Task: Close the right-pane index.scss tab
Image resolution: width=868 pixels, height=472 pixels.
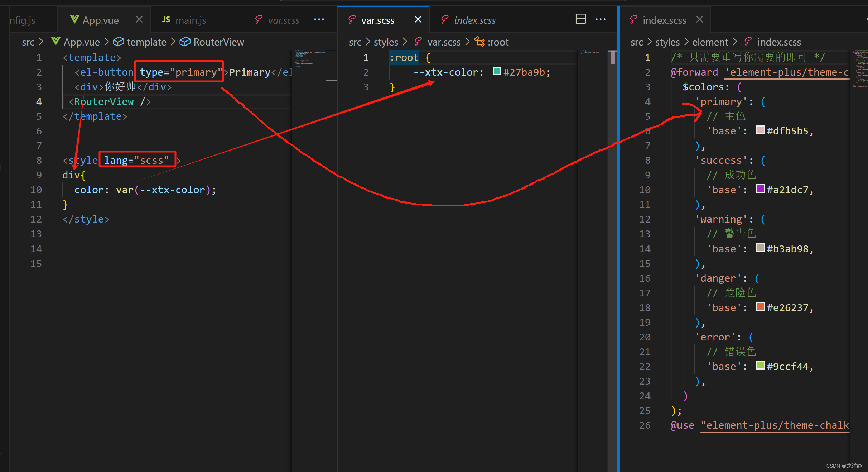Action: [x=700, y=19]
